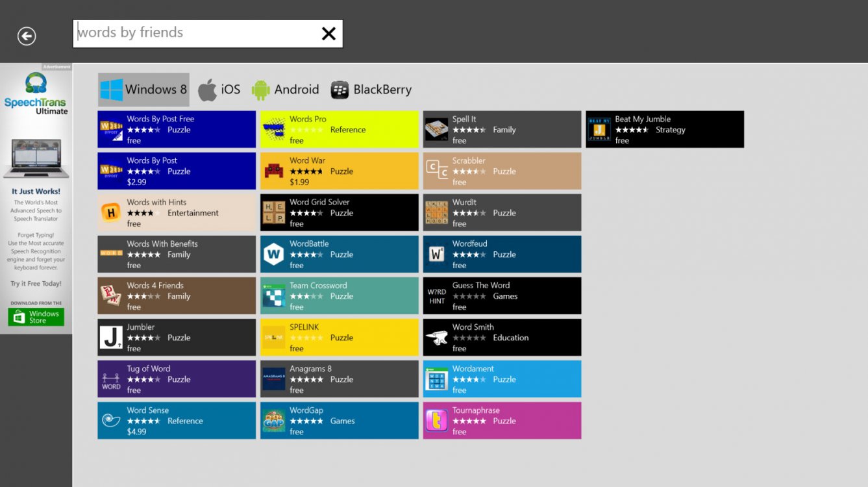868x487 pixels.
Task: Click the Strategy category on Beat My Jumble
Action: point(670,130)
